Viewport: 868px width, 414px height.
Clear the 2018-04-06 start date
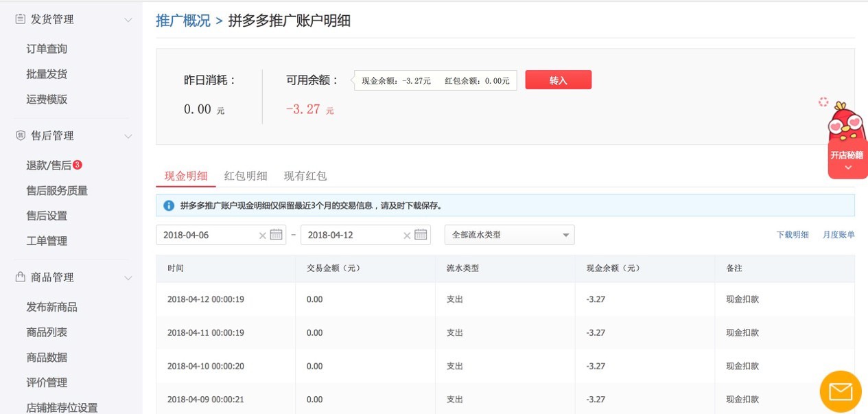[262, 235]
